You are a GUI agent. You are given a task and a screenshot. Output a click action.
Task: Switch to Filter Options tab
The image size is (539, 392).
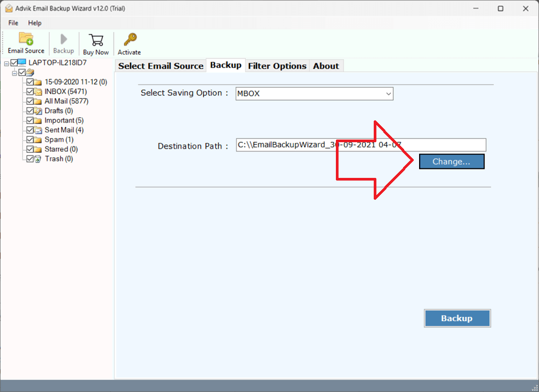(x=277, y=66)
